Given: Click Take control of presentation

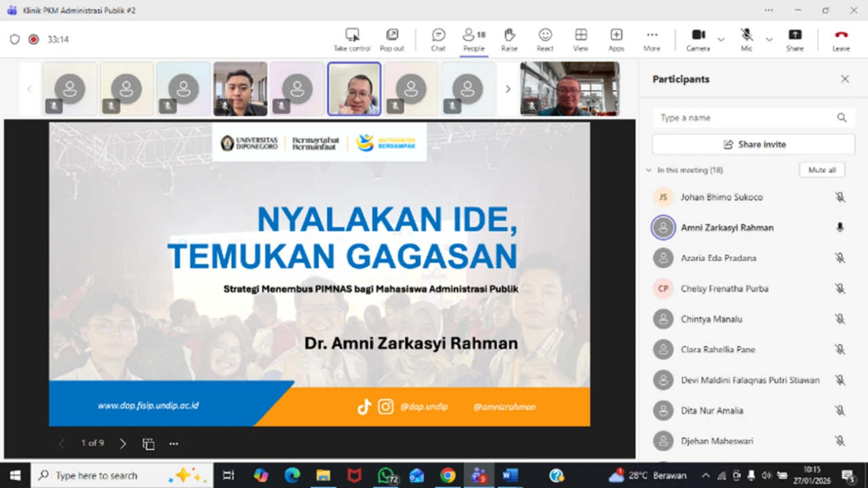Looking at the screenshot, I should [x=352, y=39].
